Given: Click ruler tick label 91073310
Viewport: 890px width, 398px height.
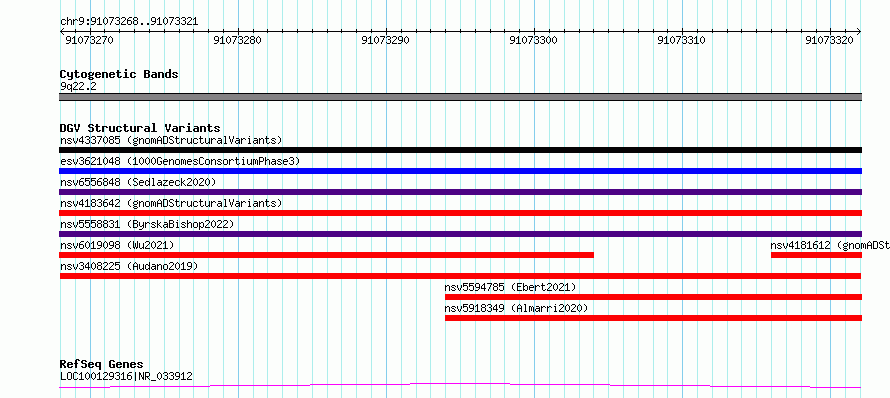Looking at the screenshot, I should [x=681, y=40].
